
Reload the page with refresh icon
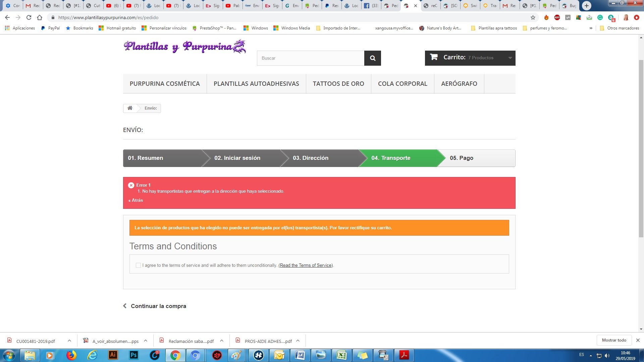(x=29, y=17)
